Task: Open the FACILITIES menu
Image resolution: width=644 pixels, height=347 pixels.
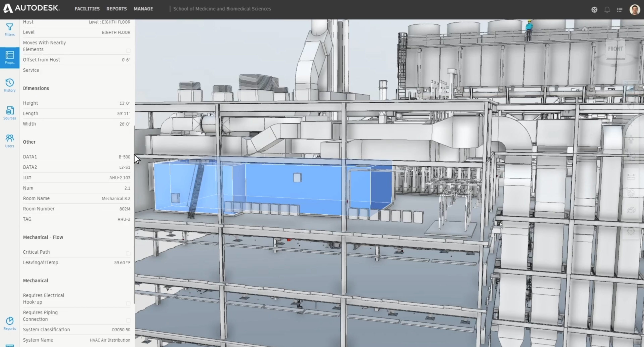Action: (x=87, y=9)
